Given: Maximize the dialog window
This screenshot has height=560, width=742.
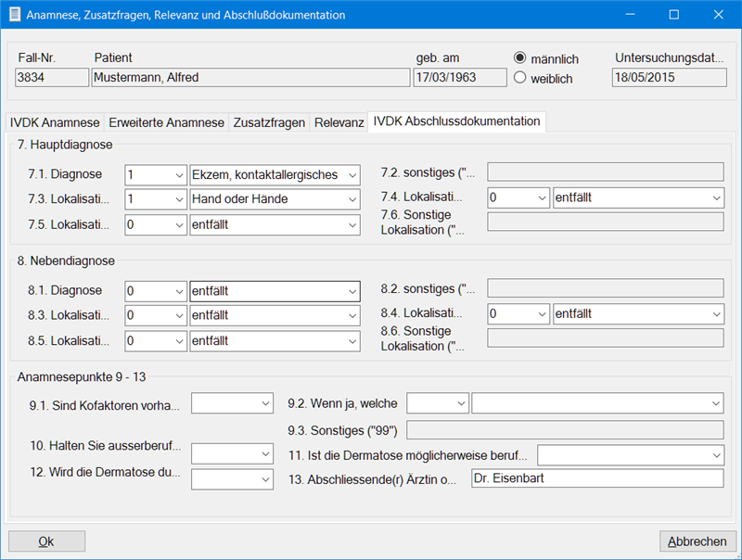Looking at the screenshot, I should tap(674, 15).
